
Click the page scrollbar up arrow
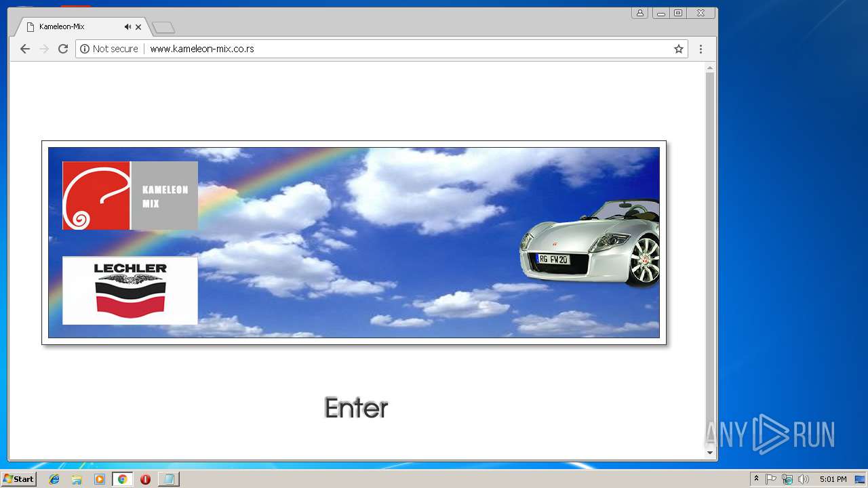710,68
